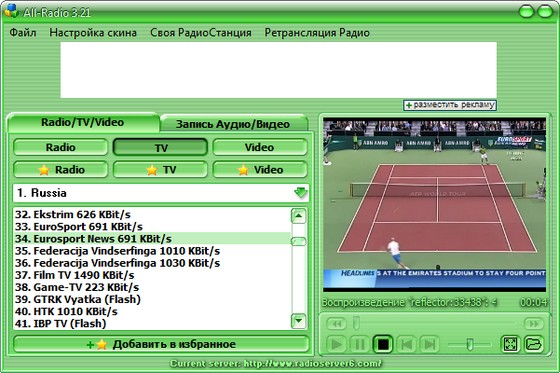
Task: Click the разместить рекламу link
Action: (450, 105)
